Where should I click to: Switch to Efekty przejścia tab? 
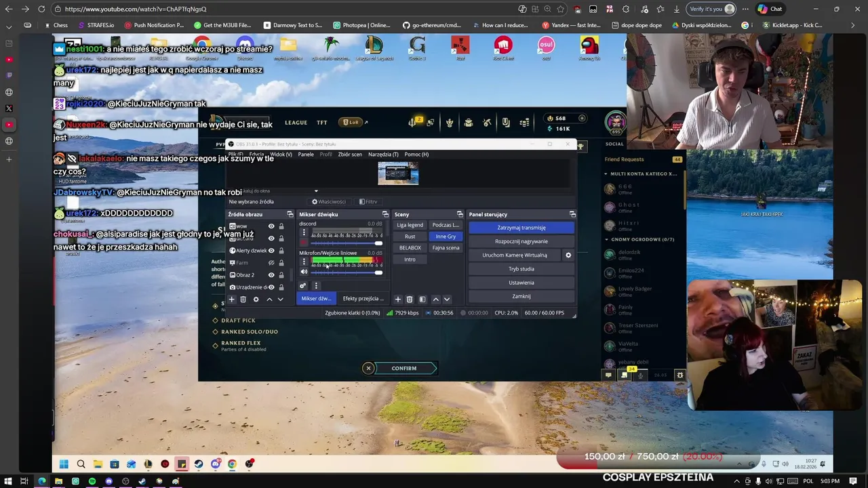pos(363,299)
